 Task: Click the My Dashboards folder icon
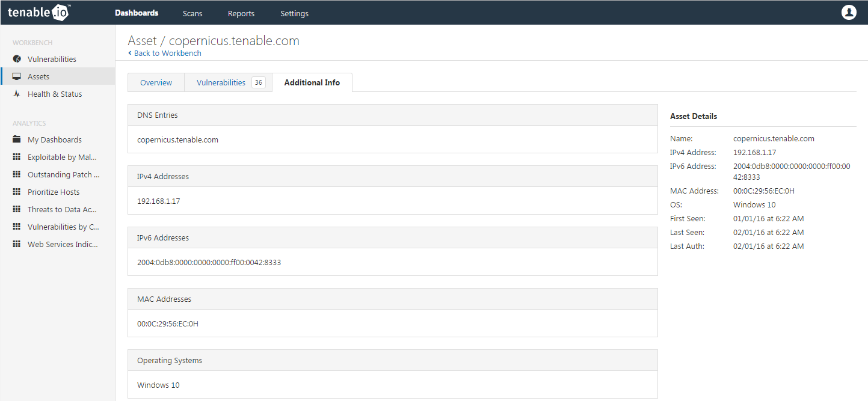17,139
